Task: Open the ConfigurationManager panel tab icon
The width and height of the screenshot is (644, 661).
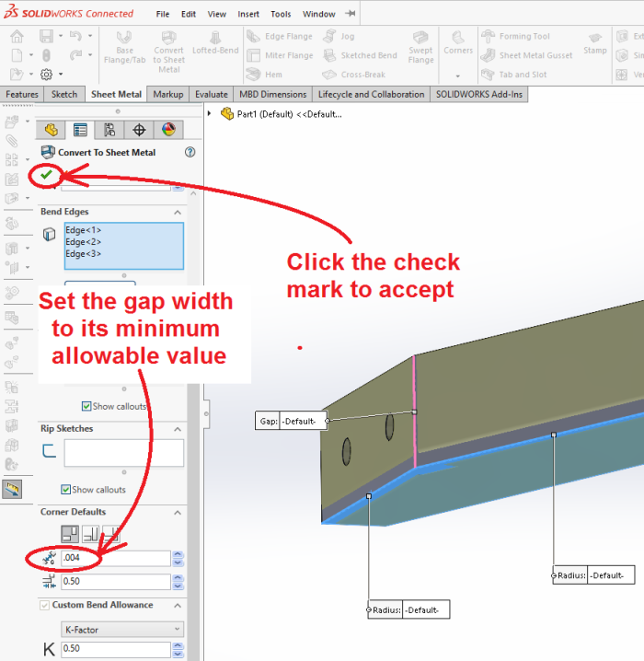Action: coord(109,130)
